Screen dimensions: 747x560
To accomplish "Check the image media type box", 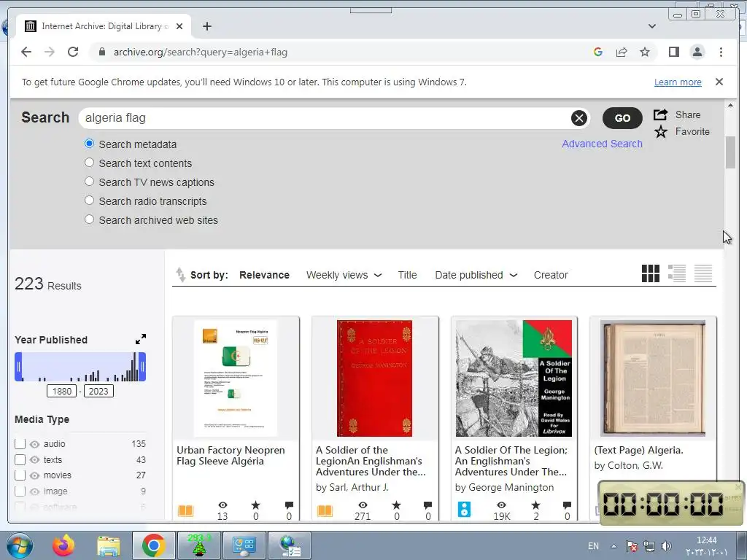I will tap(20, 491).
